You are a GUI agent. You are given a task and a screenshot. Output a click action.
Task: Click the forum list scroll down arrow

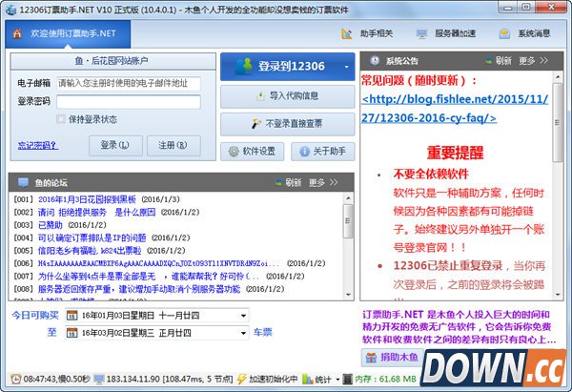(x=348, y=294)
